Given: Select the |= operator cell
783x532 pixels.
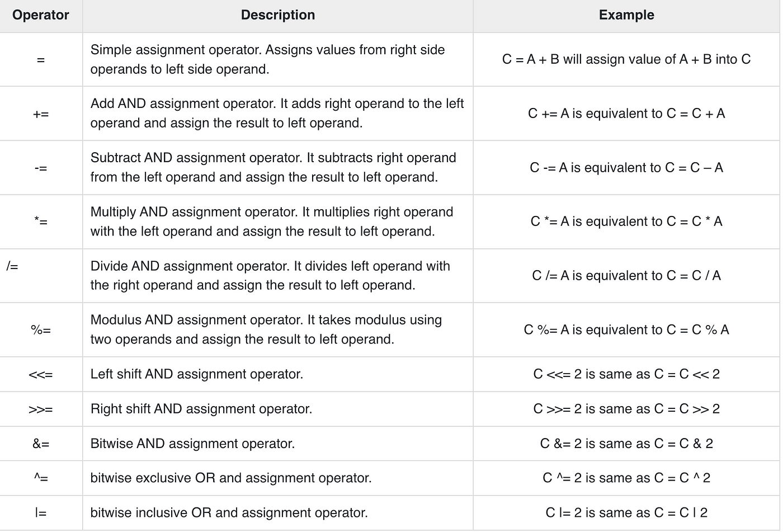Looking at the screenshot, I should point(41,513).
